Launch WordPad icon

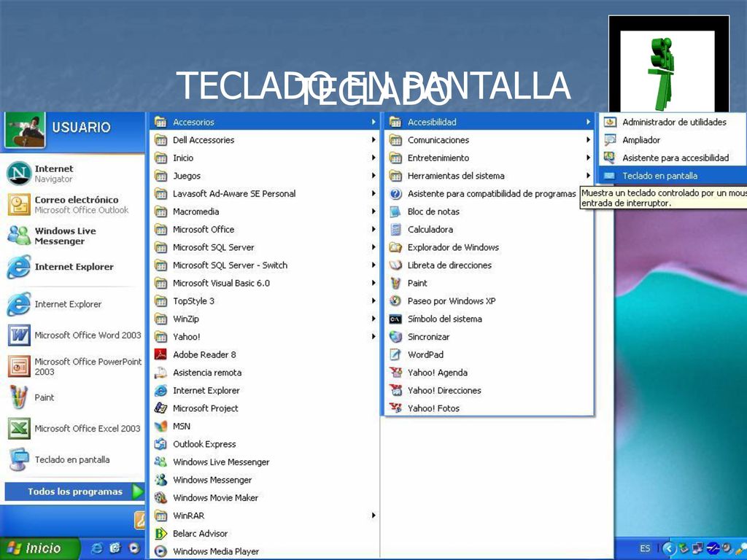pos(395,355)
